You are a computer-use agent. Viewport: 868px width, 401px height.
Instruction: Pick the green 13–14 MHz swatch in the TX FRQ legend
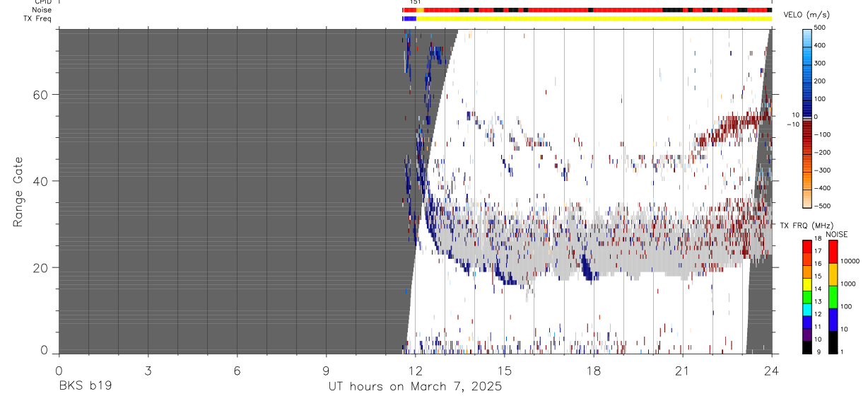807,296
